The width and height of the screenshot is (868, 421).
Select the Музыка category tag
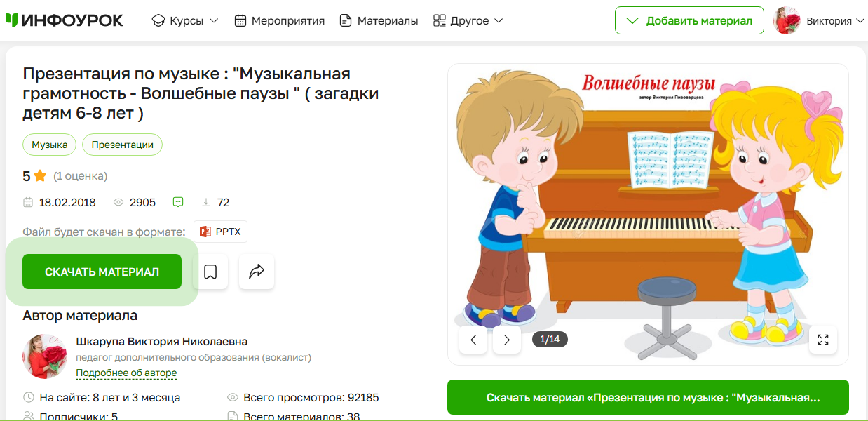point(50,145)
